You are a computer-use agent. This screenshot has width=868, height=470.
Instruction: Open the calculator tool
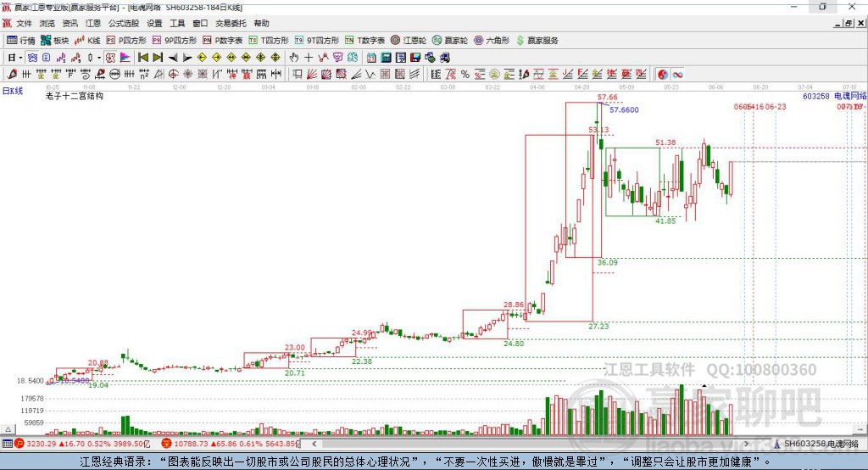(x=386, y=58)
